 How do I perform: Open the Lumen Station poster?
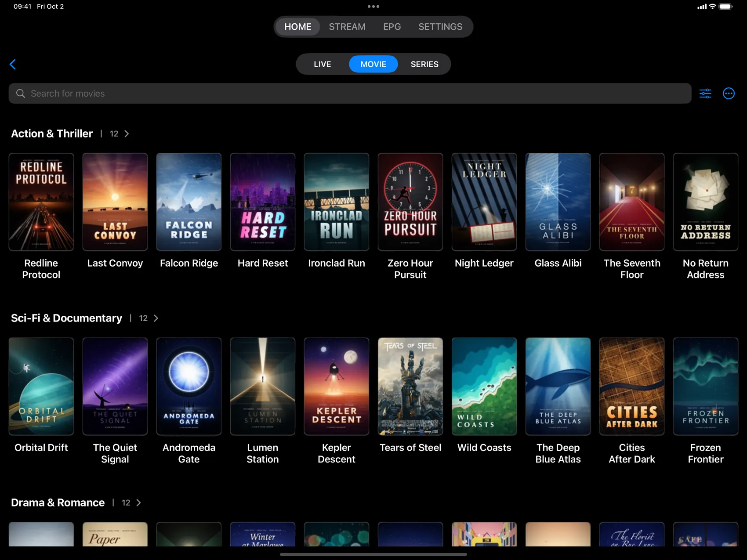point(263,387)
